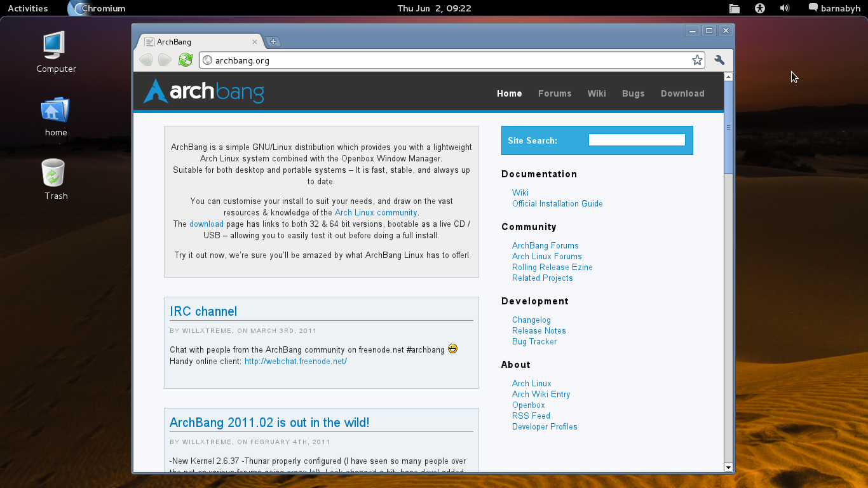Click the smiley emoticon in IRC post
The width and height of the screenshot is (868, 488).
[452, 348]
